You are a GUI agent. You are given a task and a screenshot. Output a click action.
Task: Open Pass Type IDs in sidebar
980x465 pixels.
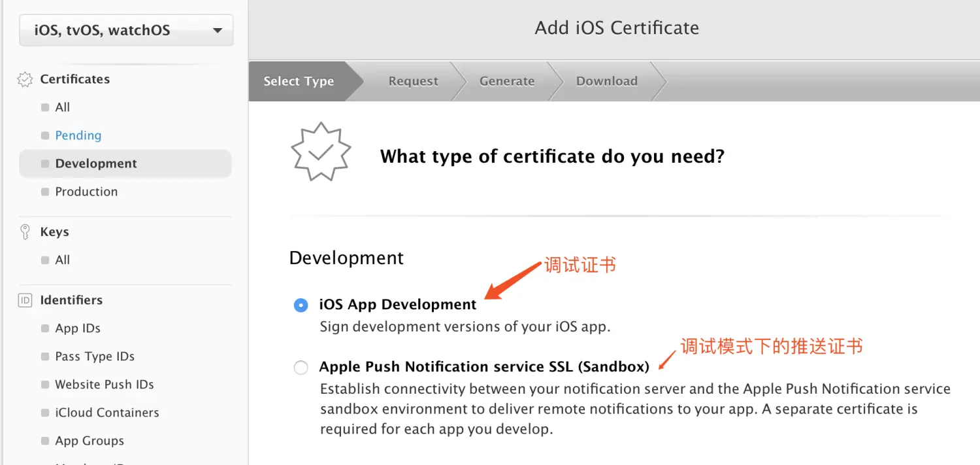[x=95, y=356]
